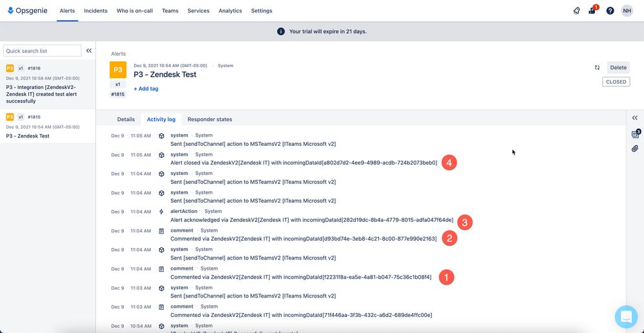The image size is (644, 333).
Task: Open the NH user avatar menu
Action: click(627, 11)
